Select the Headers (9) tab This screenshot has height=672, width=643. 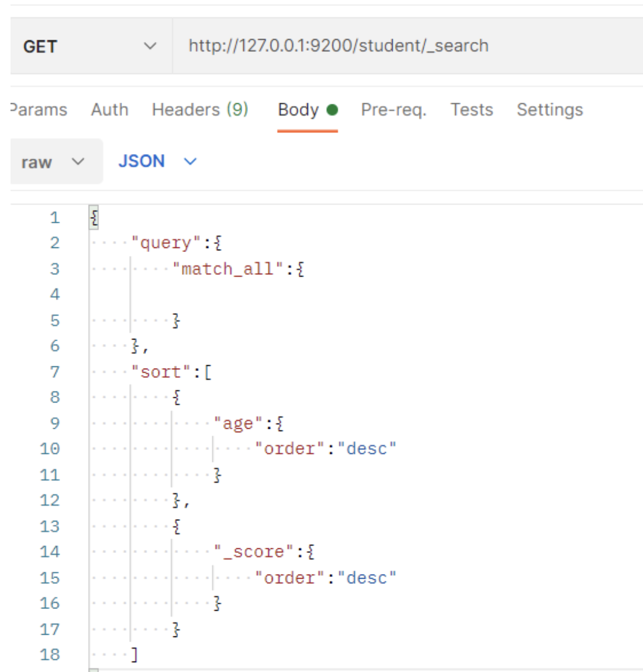tap(200, 110)
